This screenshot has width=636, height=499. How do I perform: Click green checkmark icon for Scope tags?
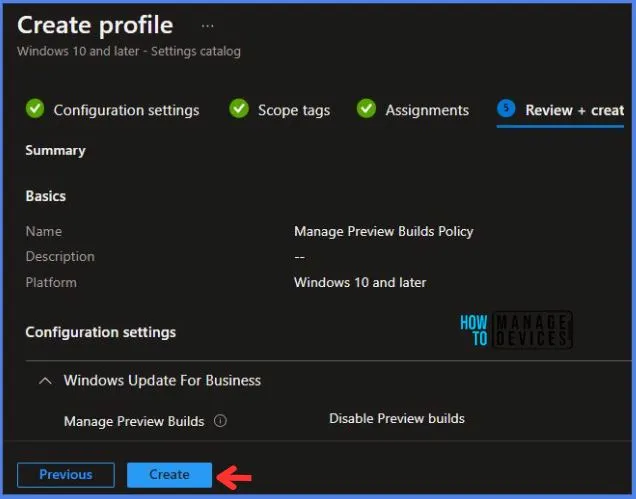tap(239, 109)
